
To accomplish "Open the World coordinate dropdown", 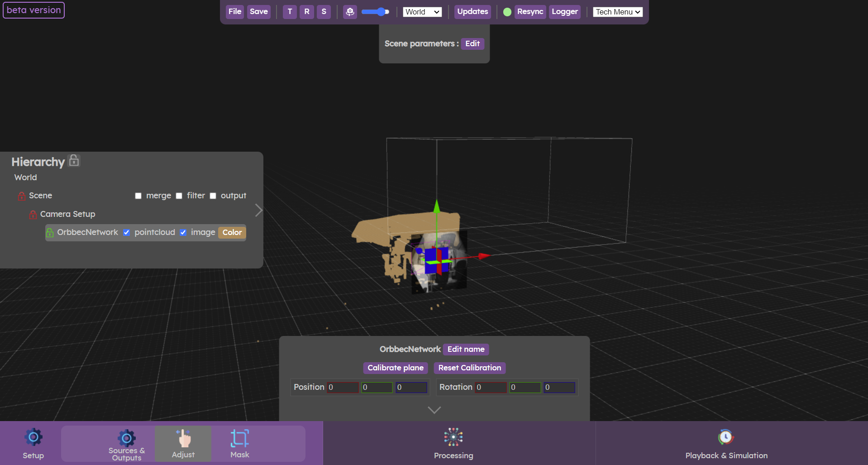I will (x=422, y=12).
